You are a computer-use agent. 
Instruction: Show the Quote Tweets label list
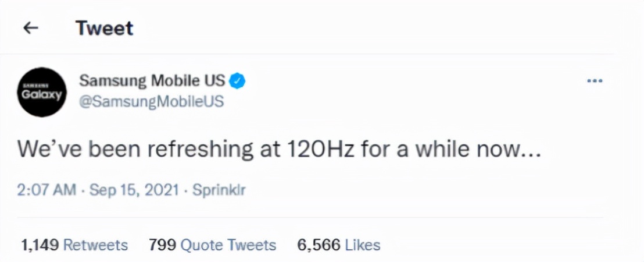pos(228,245)
